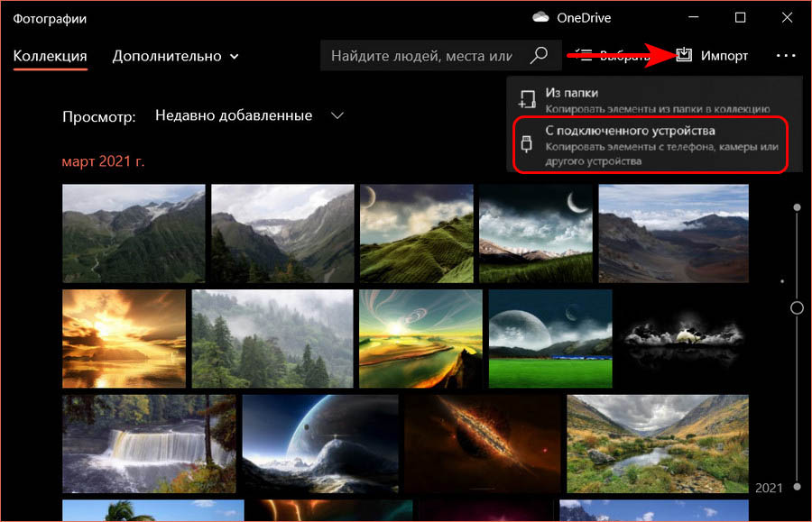This screenshot has height=522, width=812.
Task: Open the three-dots more options menu
Action: (786, 56)
